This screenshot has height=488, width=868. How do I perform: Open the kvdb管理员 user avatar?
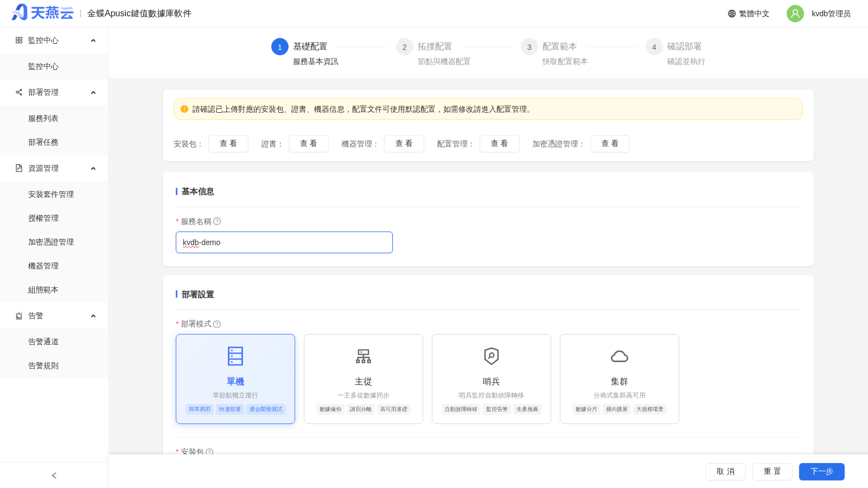pos(795,14)
